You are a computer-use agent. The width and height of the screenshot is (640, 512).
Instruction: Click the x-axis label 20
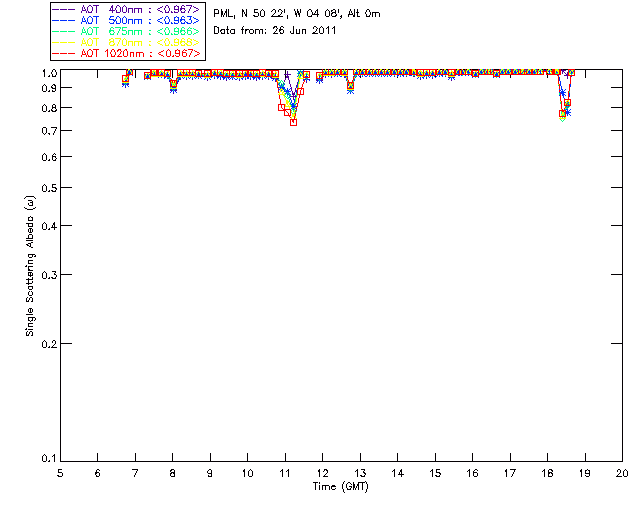pyautogui.click(x=622, y=474)
